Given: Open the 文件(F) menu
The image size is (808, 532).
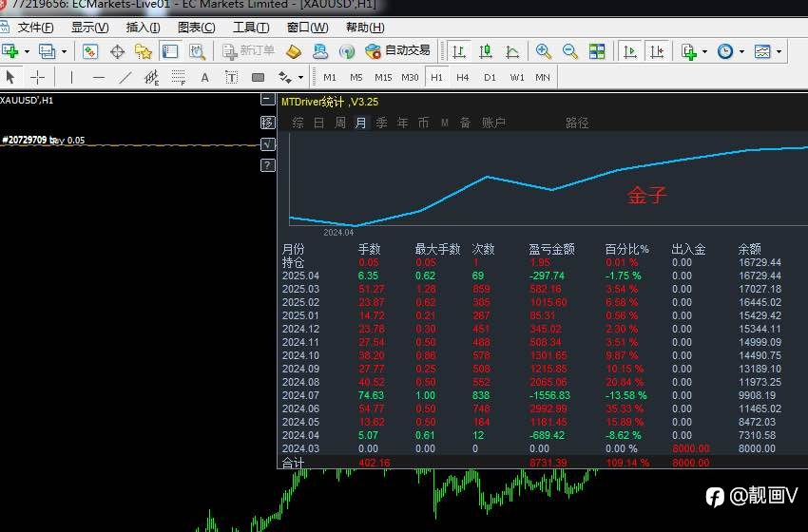Looking at the screenshot, I should tap(35, 28).
